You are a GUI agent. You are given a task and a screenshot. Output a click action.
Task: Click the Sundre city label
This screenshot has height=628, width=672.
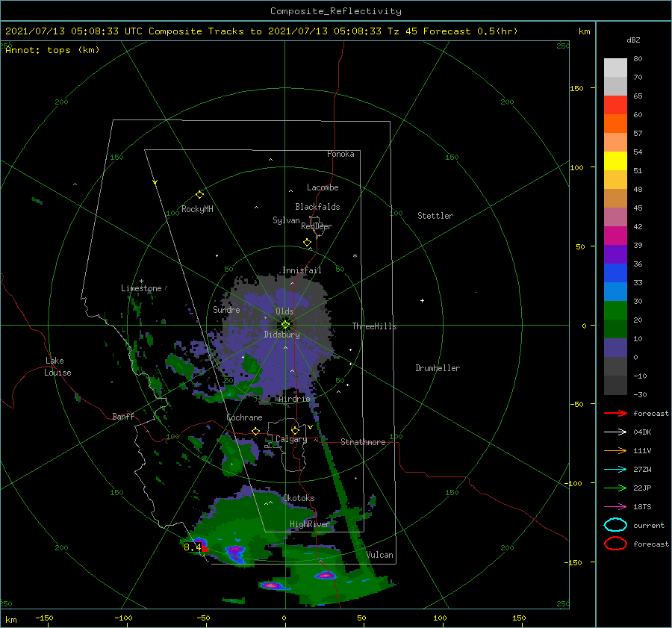point(226,309)
